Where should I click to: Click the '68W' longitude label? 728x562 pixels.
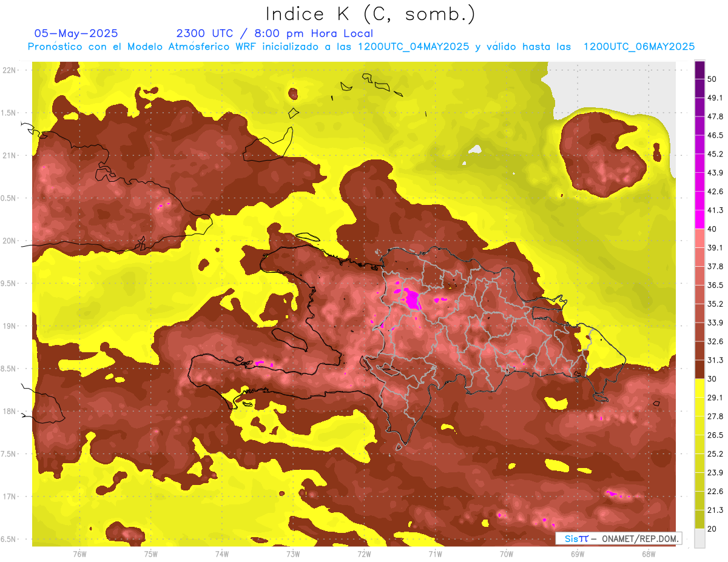point(649,554)
